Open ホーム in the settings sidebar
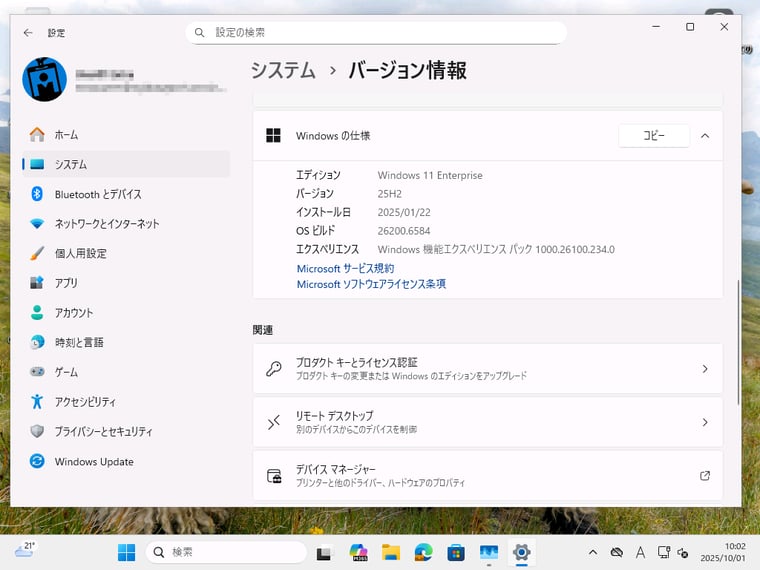Image resolution: width=760 pixels, height=570 pixels. [66, 135]
